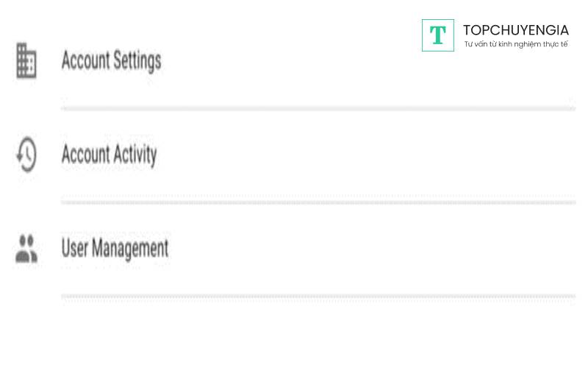Open the Account Settings menu entry
This screenshot has height=368, width=588.
click(111, 60)
